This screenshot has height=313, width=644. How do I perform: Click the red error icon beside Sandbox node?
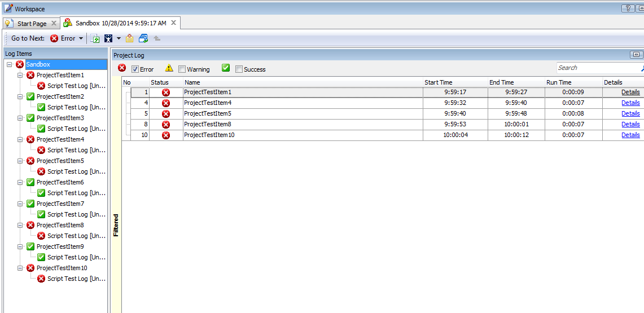(20, 64)
